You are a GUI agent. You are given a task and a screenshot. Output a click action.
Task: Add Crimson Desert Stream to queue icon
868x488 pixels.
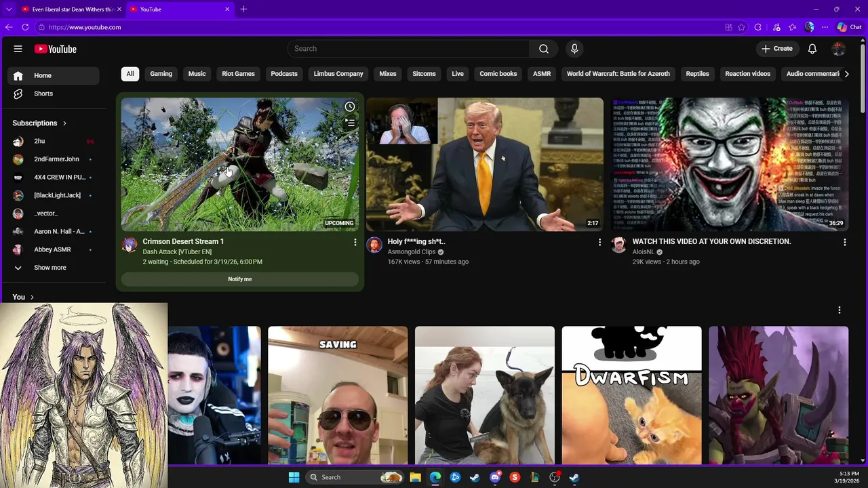tap(350, 123)
